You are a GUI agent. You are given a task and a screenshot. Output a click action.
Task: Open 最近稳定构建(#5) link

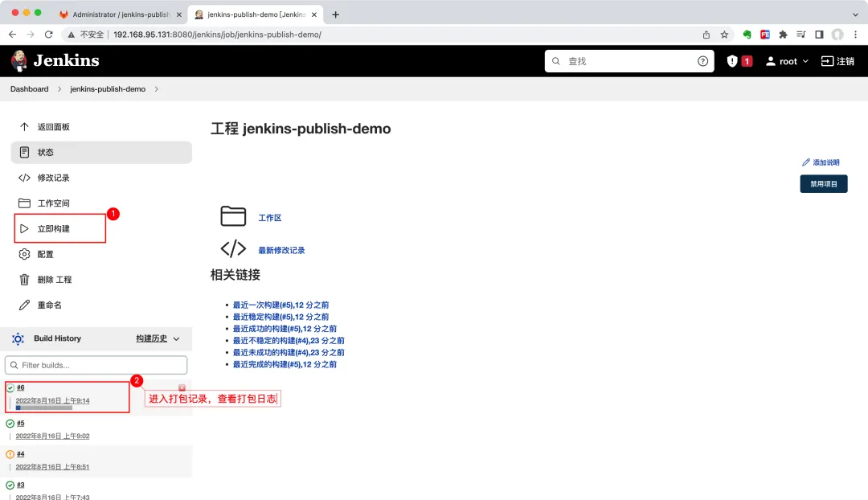(x=280, y=317)
